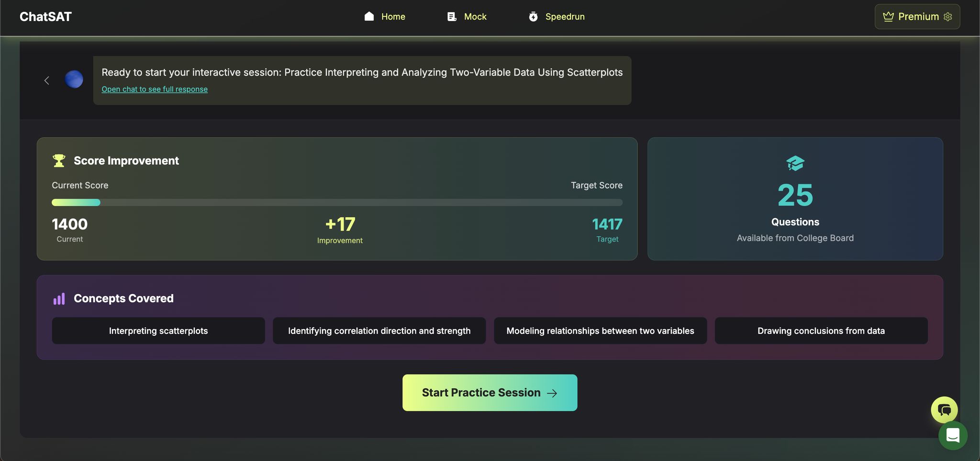This screenshot has width=980, height=461.
Task: Select the Interpreting scatterplots concept
Action: (158, 331)
